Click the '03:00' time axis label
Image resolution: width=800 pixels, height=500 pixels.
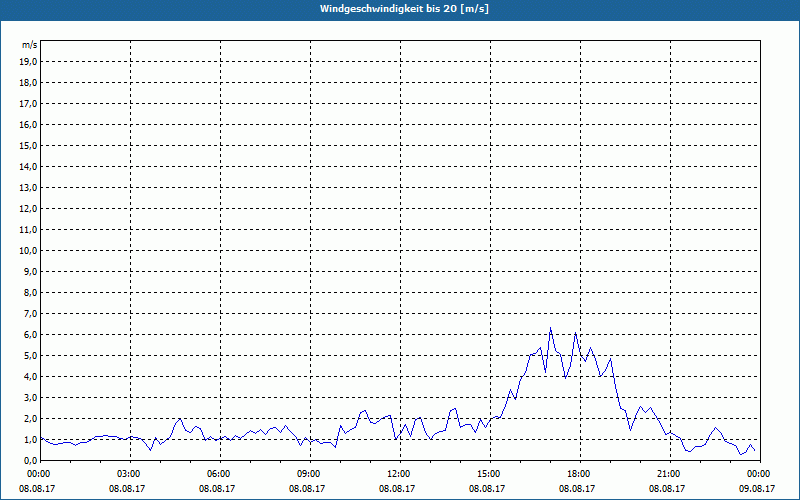[x=131, y=474]
